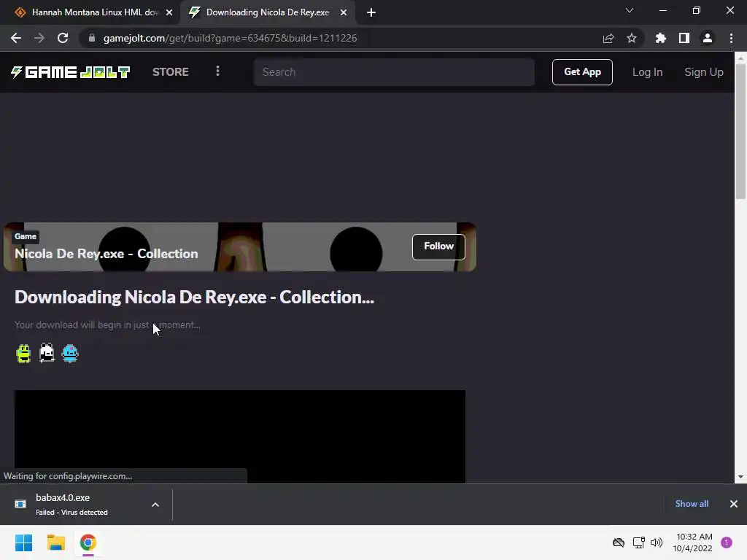Close the Downloading Nicola De Rey.exe tab

pos(344,12)
